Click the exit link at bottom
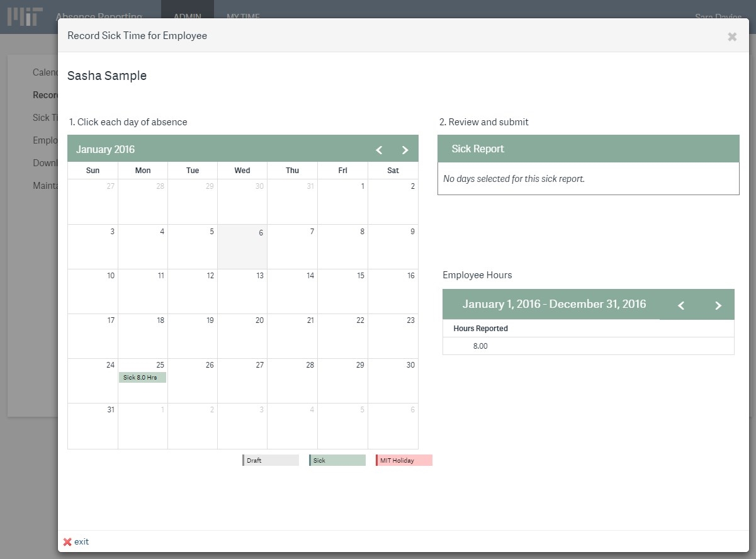The width and height of the screenshot is (756, 559). click(x=81, y=542)
